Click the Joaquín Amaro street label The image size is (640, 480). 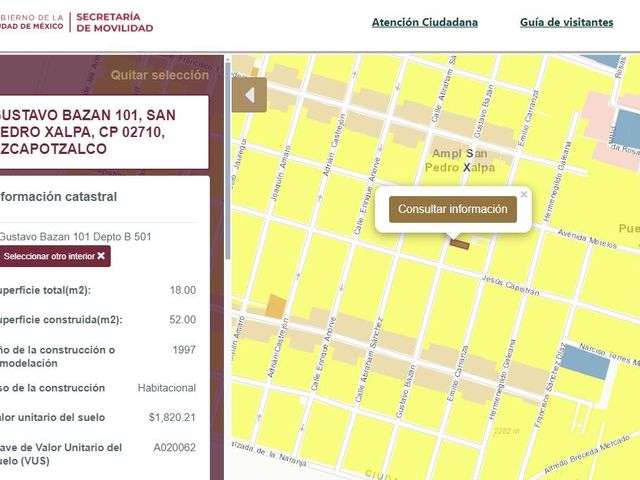pyautogui.click(x=281, y=174)
